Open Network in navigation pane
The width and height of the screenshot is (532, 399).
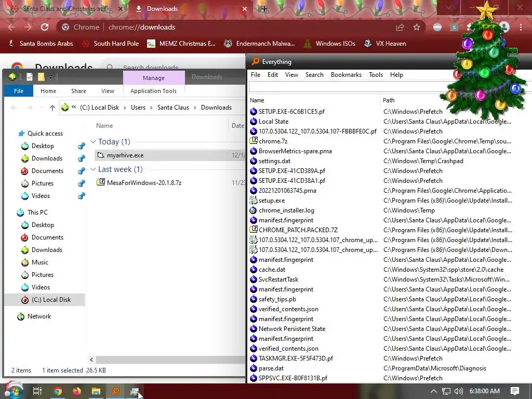(39, 316)
